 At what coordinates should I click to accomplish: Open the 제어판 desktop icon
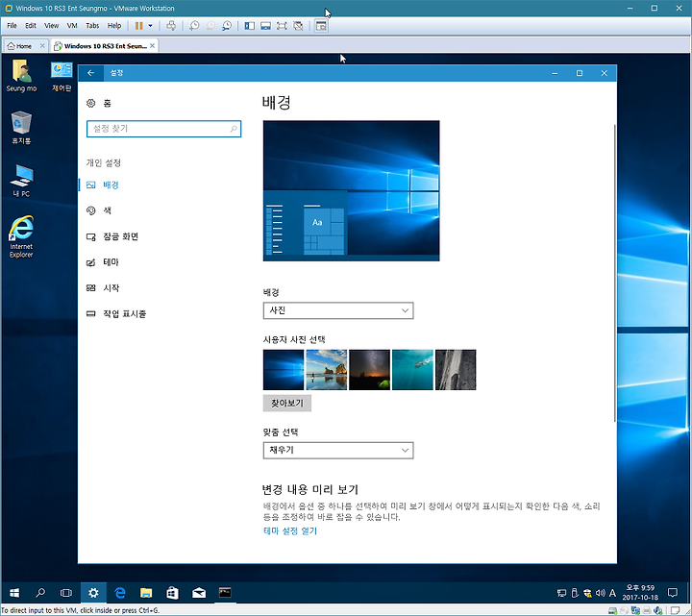tap(62, 76)
